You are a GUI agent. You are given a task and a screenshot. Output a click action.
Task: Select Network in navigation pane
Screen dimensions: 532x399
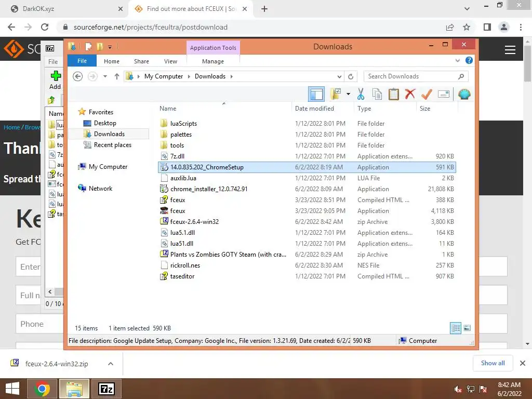(100, 188)
